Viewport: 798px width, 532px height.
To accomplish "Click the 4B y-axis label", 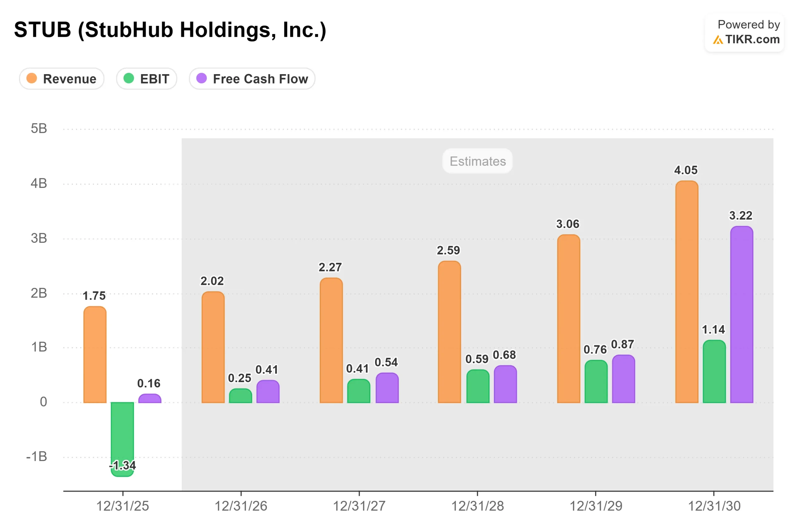I will (x=39, y=184).
